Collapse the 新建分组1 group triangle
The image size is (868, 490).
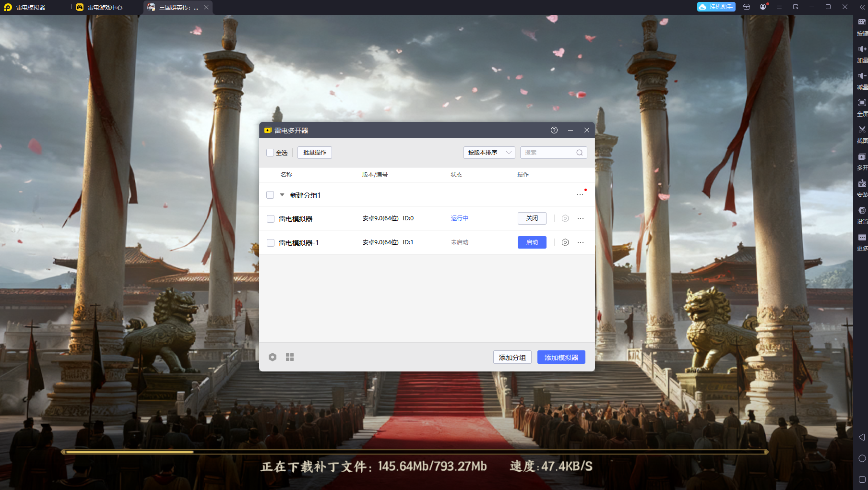[x=282, y=195]
